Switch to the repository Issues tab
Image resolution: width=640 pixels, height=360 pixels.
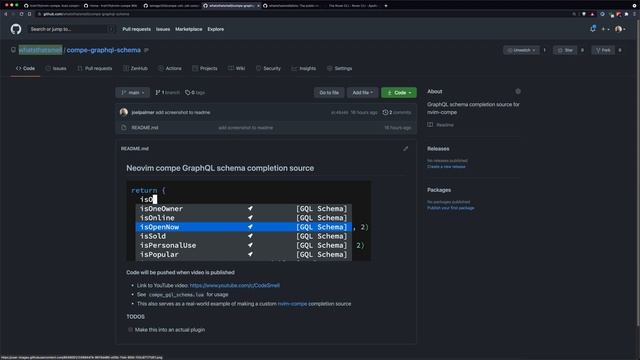[x=56, y=68]
